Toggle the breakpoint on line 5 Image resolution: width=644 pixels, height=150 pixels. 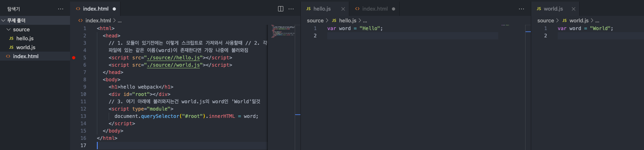click(74, 58)
